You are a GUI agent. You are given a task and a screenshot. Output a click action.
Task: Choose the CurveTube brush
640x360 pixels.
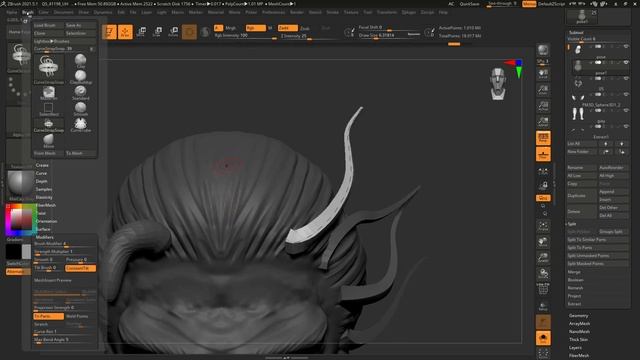click(80, 125)
